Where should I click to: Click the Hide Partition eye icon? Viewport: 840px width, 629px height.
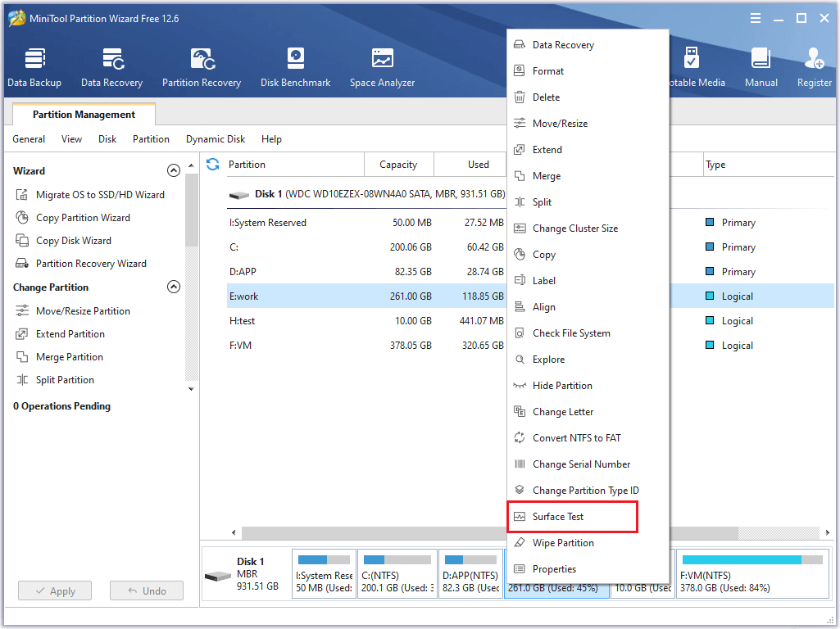(519, 386)
